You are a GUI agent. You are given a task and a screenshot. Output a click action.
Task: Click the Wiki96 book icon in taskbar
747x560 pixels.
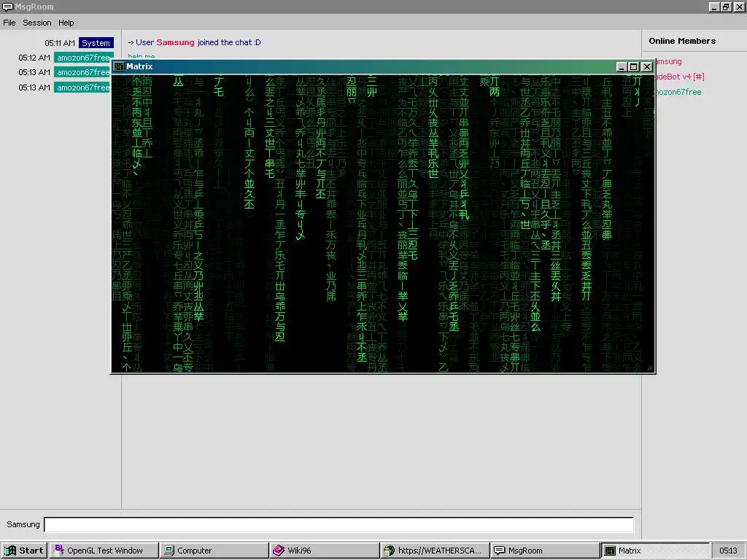pos(279,551)
